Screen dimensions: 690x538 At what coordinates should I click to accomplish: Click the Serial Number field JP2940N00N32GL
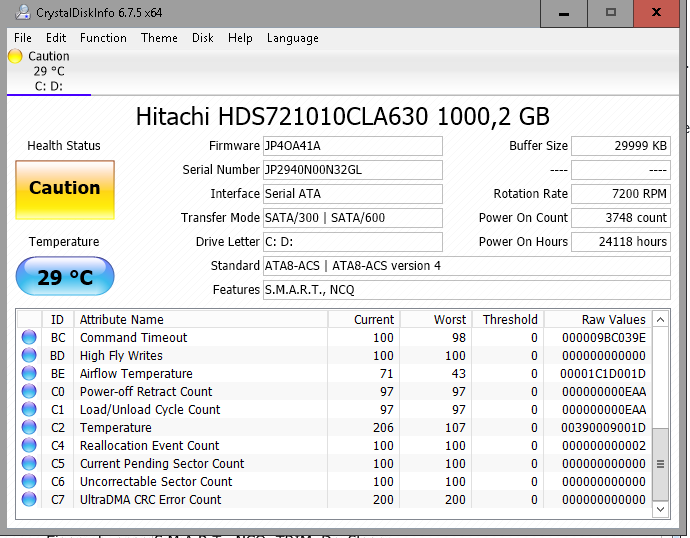click(x=353, y=170)
